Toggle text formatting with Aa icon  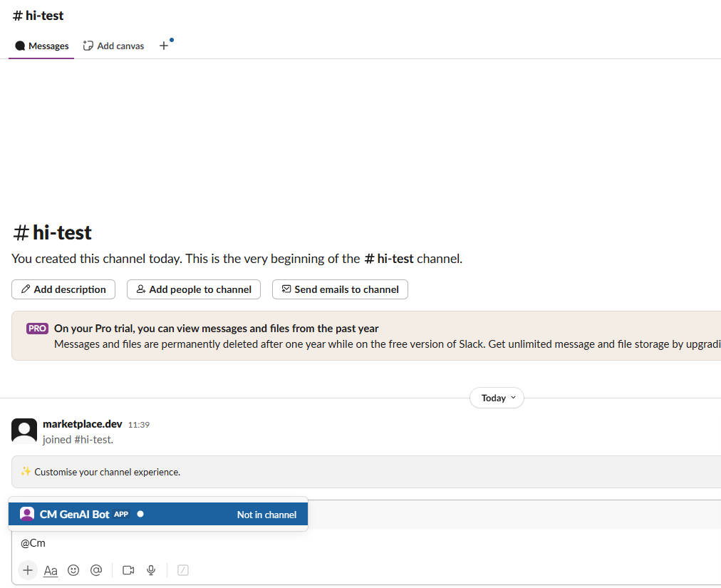click(x=51, y=570)
